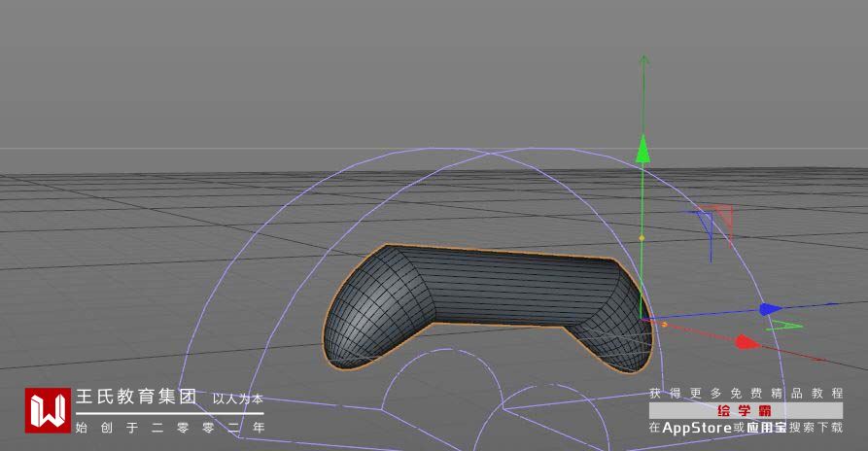Click the green plane handle near the blue axis
Viewport: 868px width, 451px height.
(783, 326)
